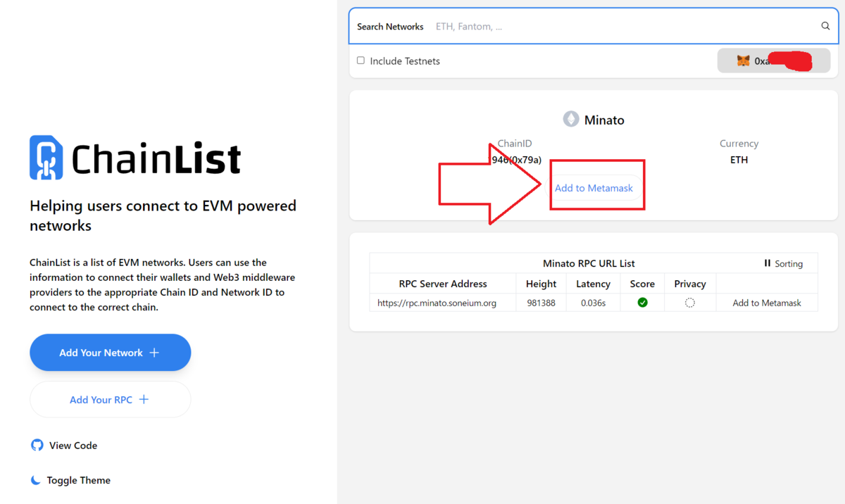This screenshot has width=845, height=504.
Task: Click Add to Metamask in RPC row
Action: coord(767,303)
